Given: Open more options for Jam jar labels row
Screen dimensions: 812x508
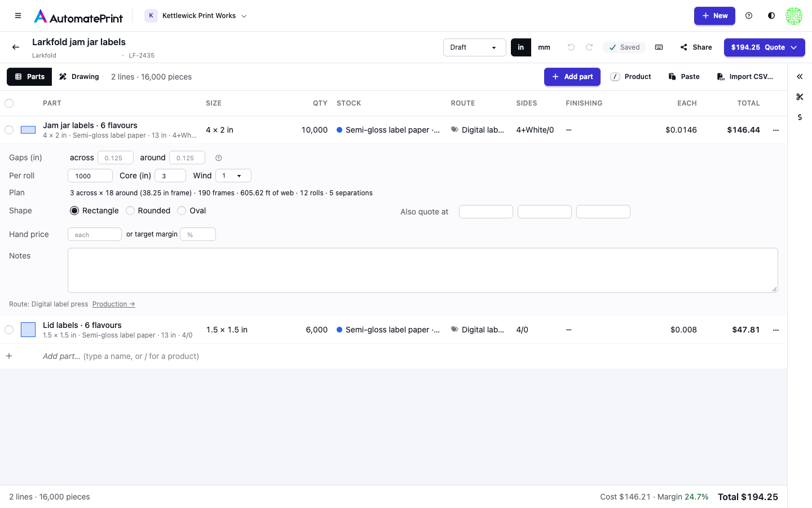Looking at the screenshot, I should pos(776,130).
